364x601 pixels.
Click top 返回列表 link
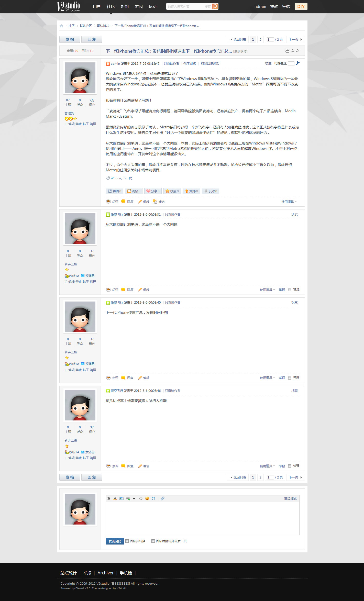coord(238,39)
